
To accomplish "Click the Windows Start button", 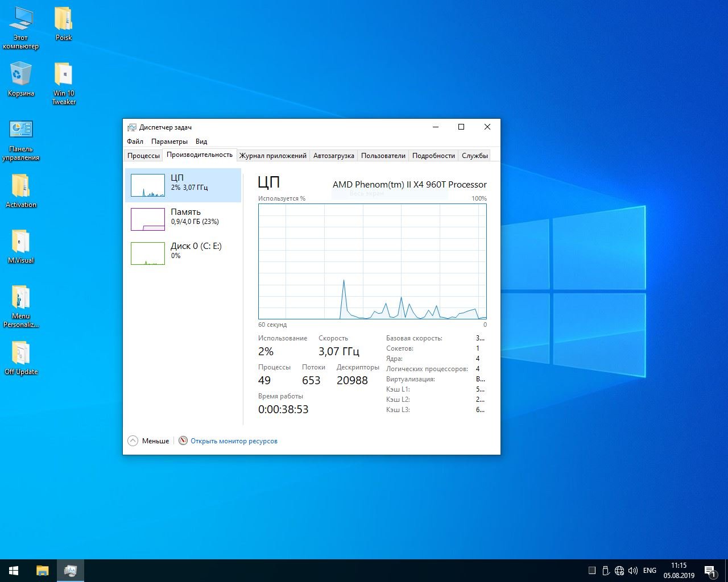I will pos(14,571).
